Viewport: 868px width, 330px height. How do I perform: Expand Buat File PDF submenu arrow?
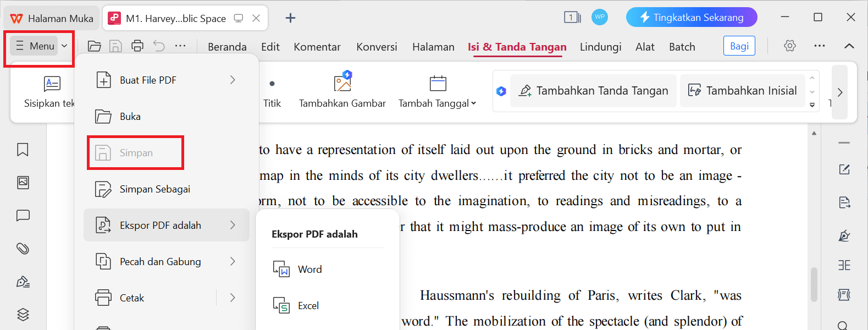pos(233,80)
